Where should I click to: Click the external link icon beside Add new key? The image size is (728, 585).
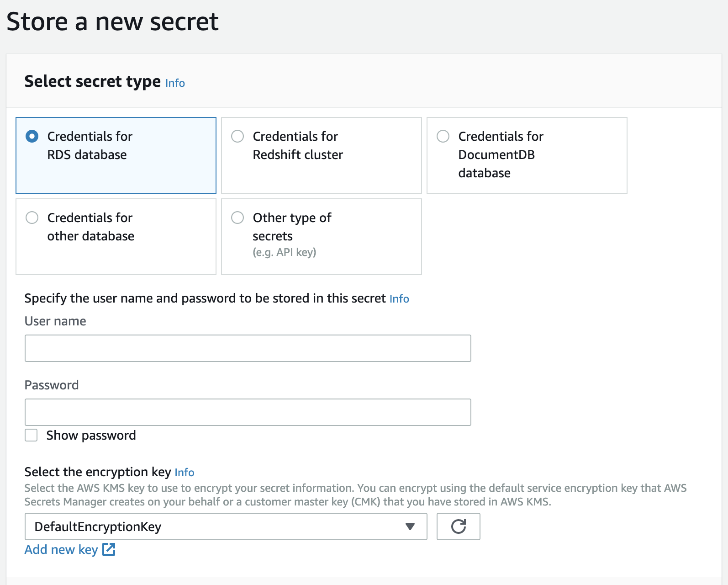(109, 549)
